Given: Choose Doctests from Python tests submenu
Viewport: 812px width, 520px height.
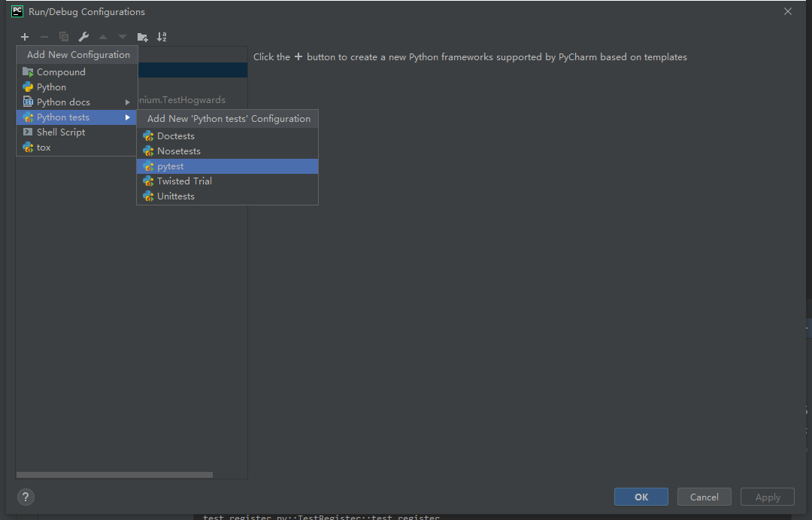Looking at the screenshot, I should (x=227, y=136).
